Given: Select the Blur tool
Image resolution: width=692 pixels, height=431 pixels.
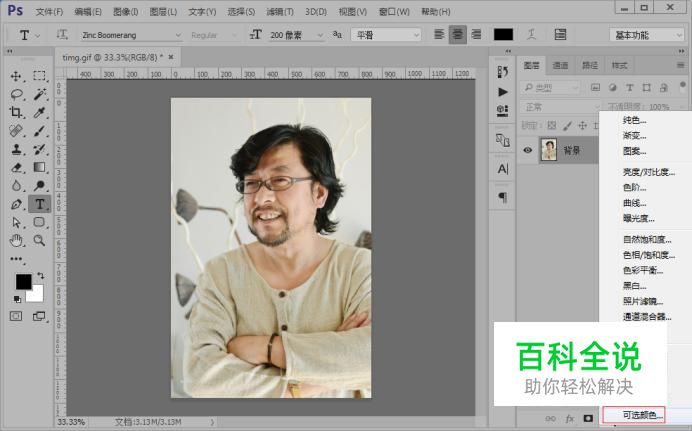Looking at the screenshot, I should (x=16, y=186).
